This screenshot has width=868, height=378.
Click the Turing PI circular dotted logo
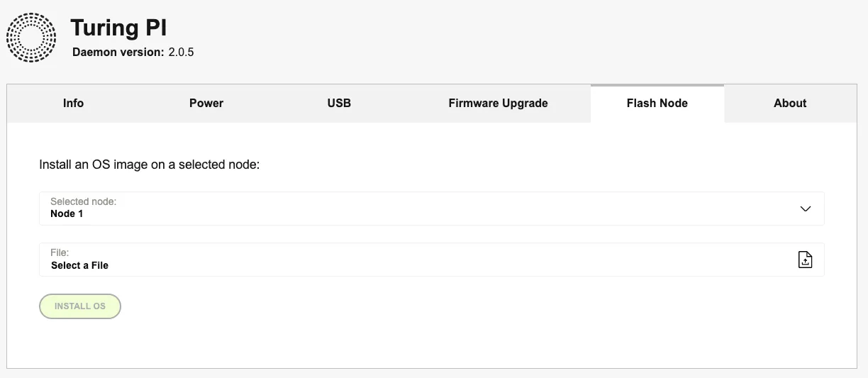[x=31, y=37]
